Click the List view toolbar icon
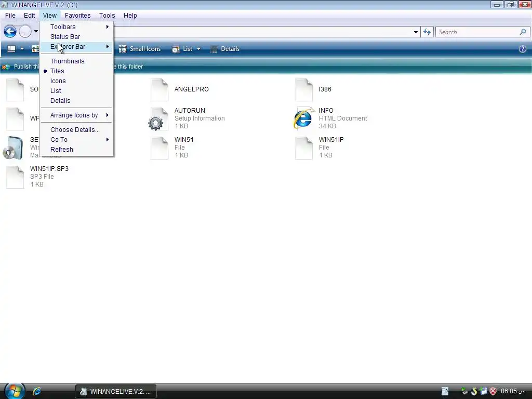Image resolution: width=532 pixels, height=399 pixels. 176,49
